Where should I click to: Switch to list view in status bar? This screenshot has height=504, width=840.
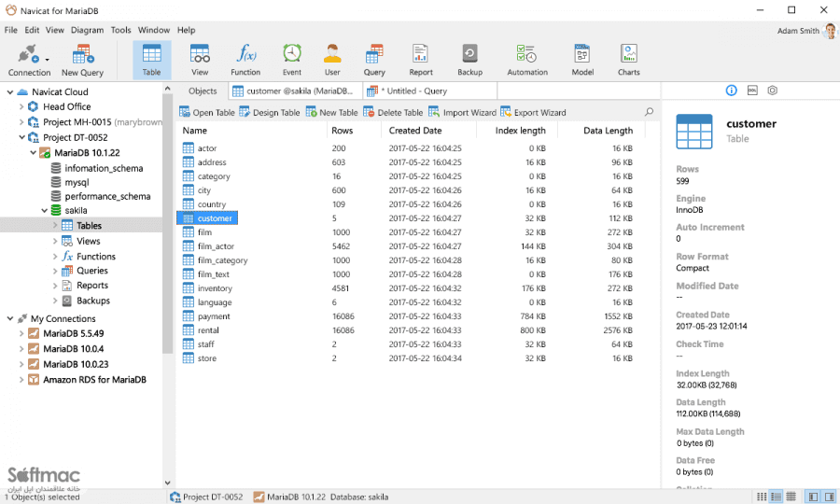coord(776,497)
